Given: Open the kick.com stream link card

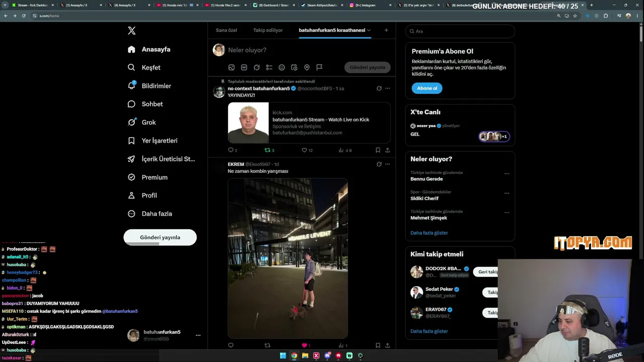Looking at the screenshot, I should coord(309,123).
